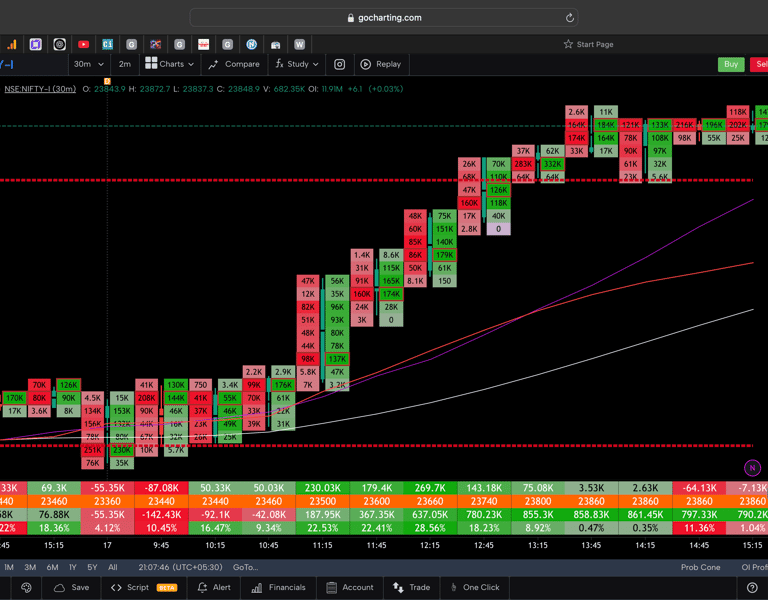Click the 208K footprint cell
Image resolution: width=768 pixels, height=600 pixels.
pyautogui.click(x=146, y=398)
